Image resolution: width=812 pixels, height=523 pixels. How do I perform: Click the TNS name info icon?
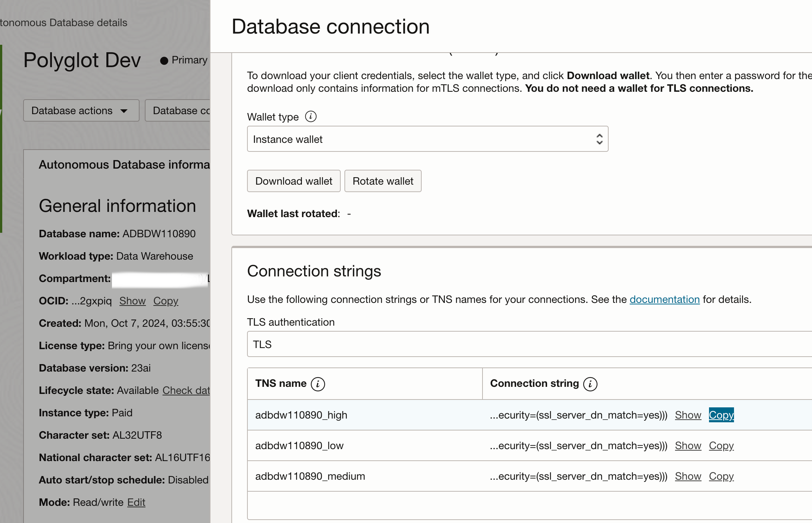pos(318,383)
